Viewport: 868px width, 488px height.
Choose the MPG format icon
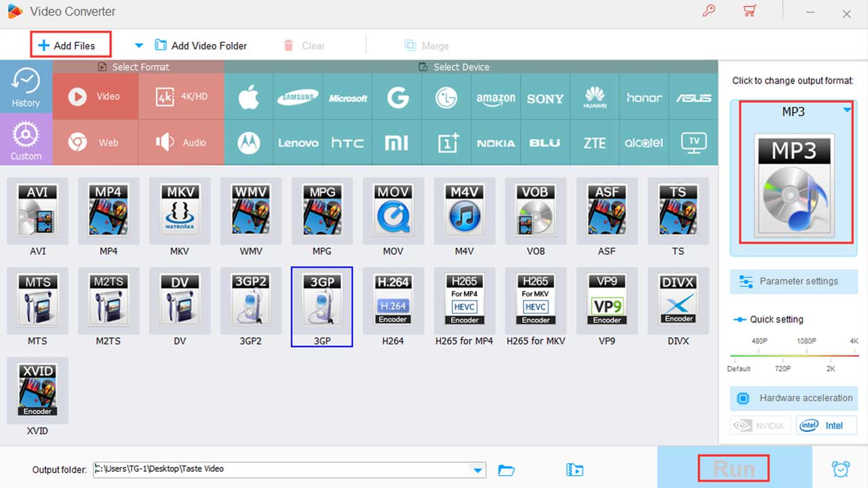point(322,211)
